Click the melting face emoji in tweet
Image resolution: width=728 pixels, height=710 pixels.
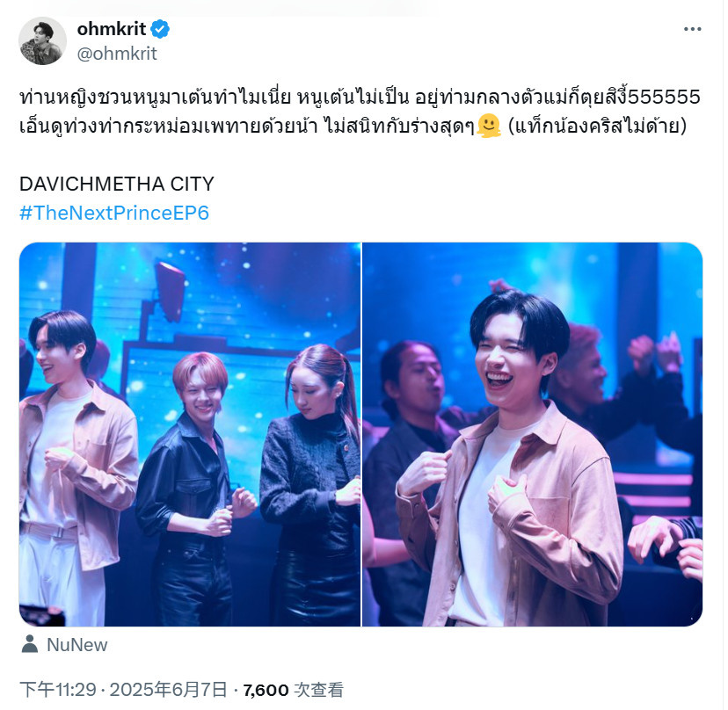click(489, 126)
